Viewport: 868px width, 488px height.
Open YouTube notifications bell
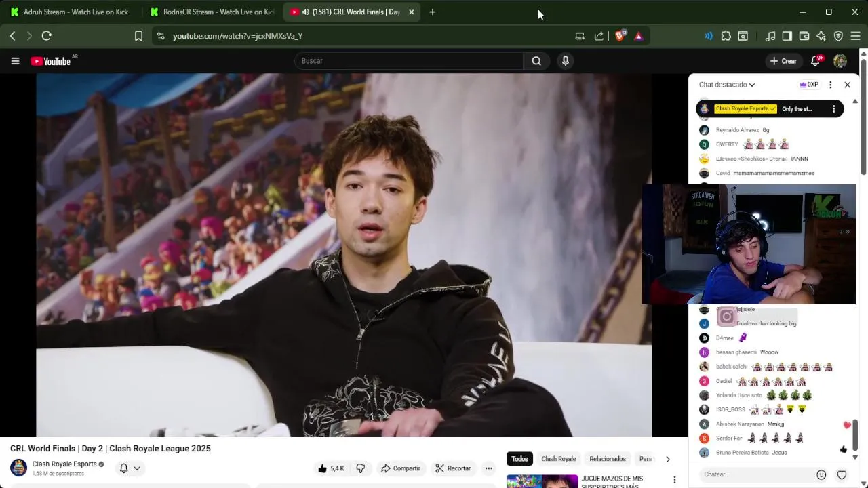pyautogui.click(x=816, y=61)
